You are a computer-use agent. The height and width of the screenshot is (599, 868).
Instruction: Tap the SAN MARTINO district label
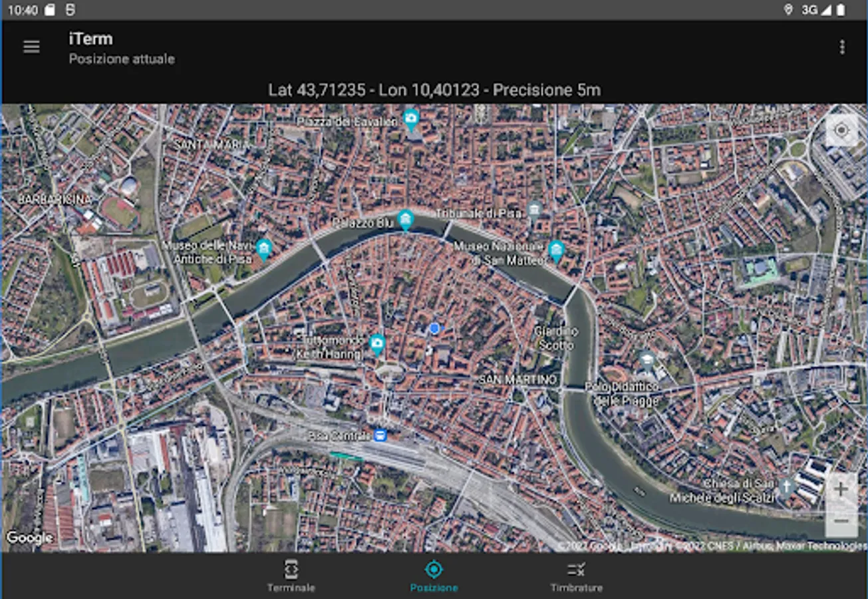pos(517,379)
